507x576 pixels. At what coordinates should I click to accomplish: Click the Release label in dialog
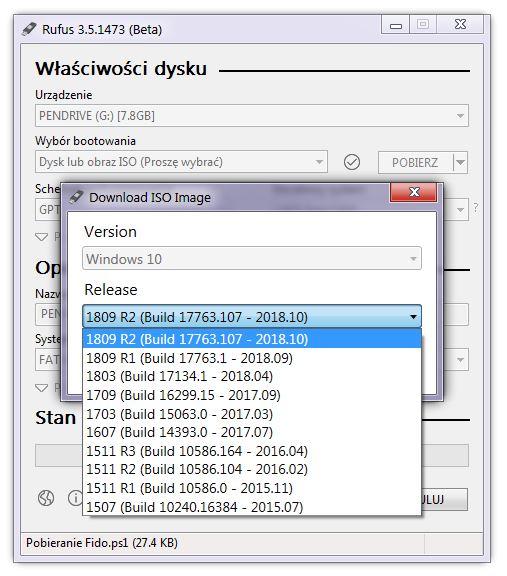click(111, 290)
